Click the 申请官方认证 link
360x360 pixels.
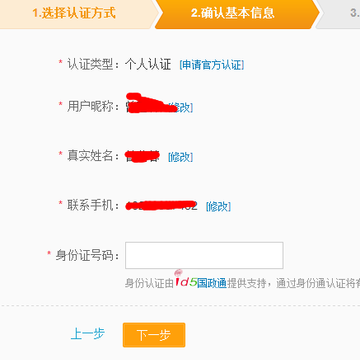[x=212, y=65]
